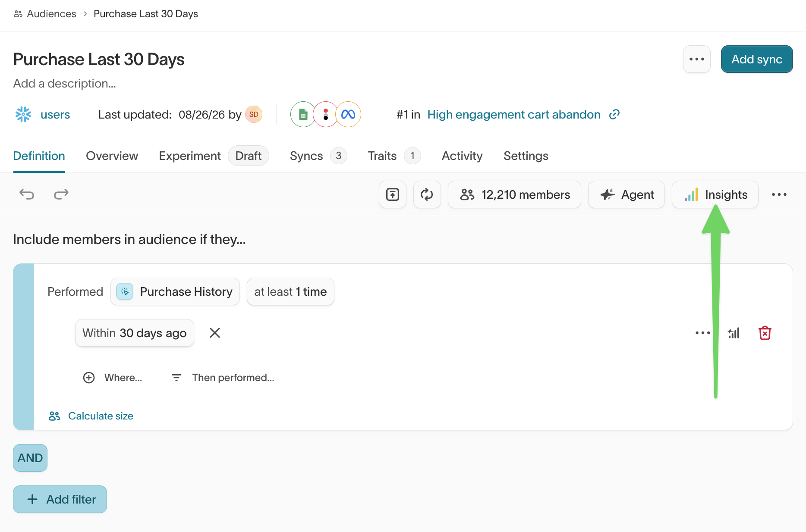Image resolution: width=806 pixels, height=532 pixels.
Task: Click the Add filter button
Action: coord(60,499)
